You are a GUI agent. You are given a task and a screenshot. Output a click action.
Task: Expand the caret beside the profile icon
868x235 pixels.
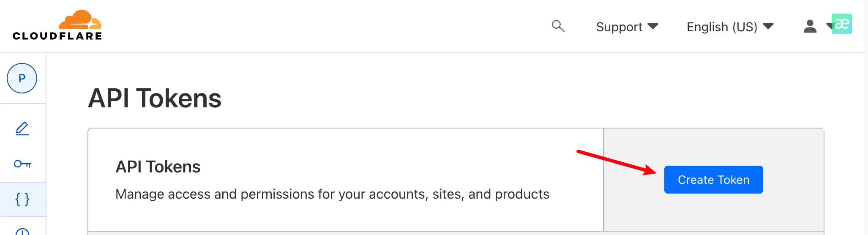[829, 27]
